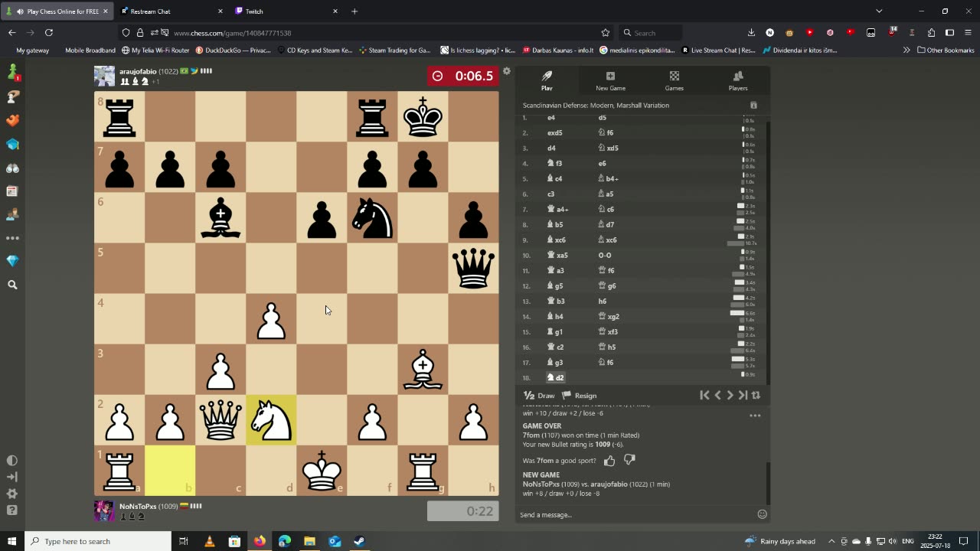Screen dimensions: 980x551
Task: Switch to Restream Chat browser tab
Action: pos(173,11)
